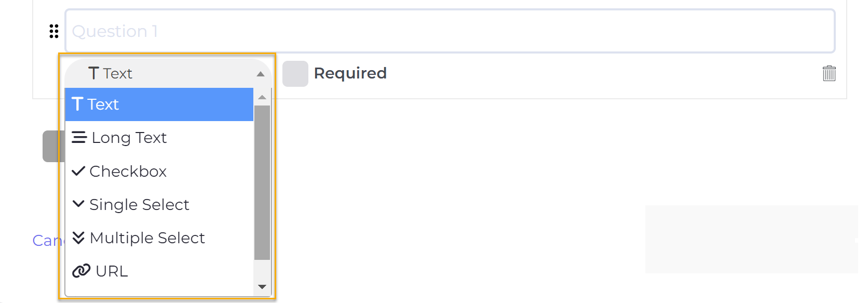Viewport: 868px width, 303px height.
Task: Choose the Long Text option
Action: click(x=129, y=138)
